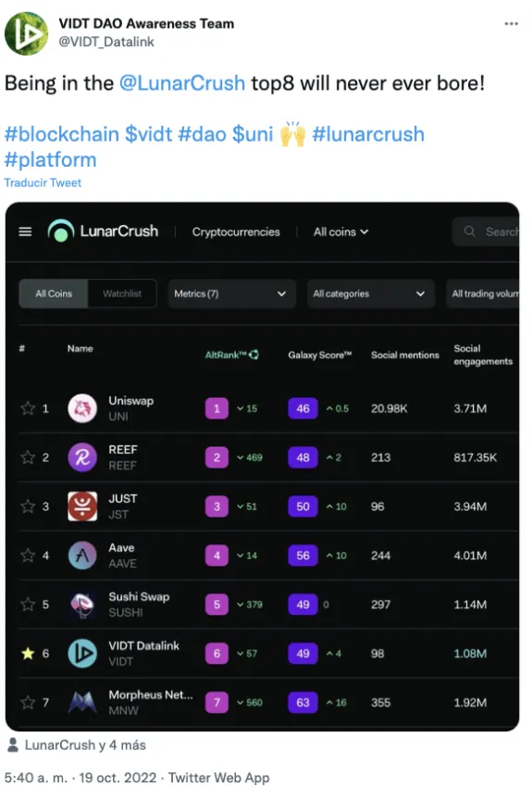Click the Uniswap unicorn coin icon
This screenshot has height=787, width=532.
click(82, 408)
